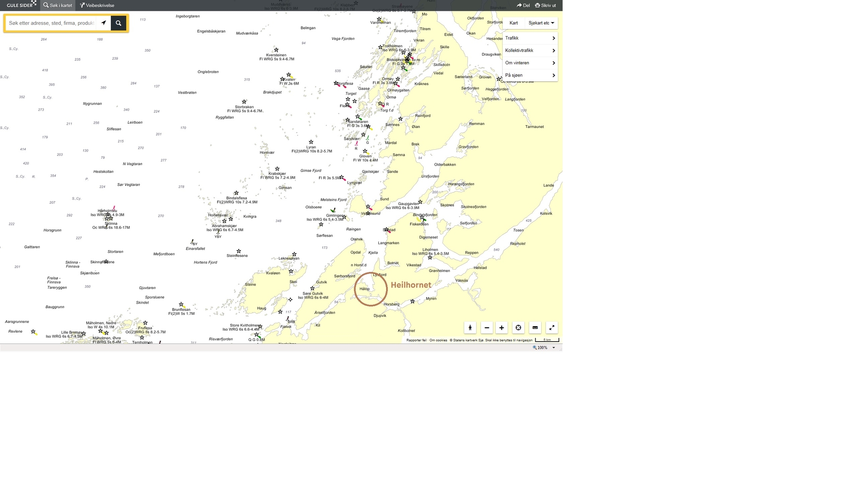Screen dimensions: 868x489
Task: Open the Veibeskrivelse directions tab
Action: click(97, 5)
